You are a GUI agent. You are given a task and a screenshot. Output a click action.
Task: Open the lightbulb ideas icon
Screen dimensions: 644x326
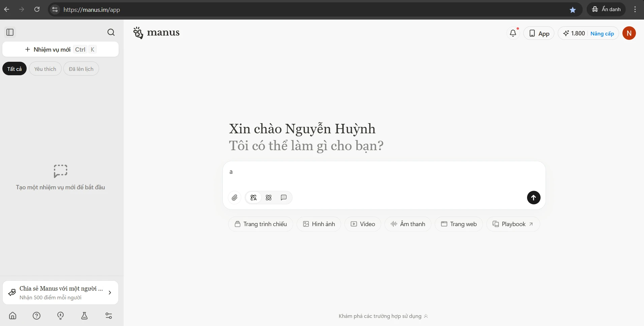(x=61, y=316)
